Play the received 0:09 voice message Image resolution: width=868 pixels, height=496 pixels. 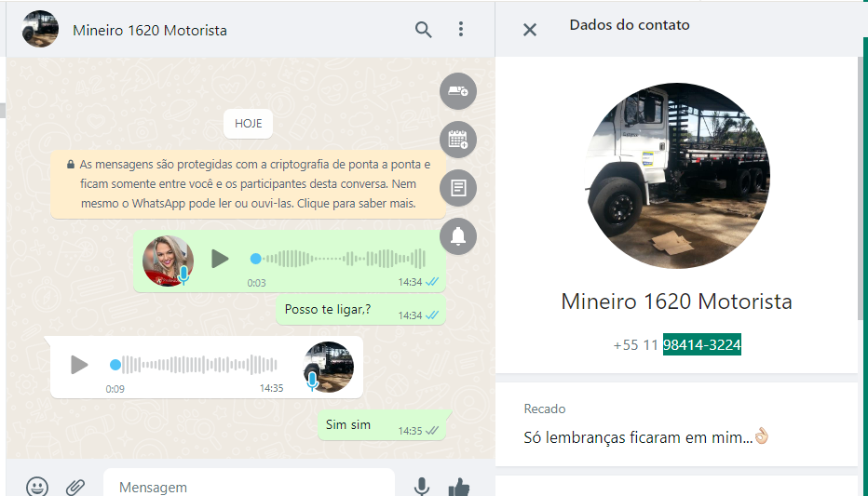coord(80,365)
